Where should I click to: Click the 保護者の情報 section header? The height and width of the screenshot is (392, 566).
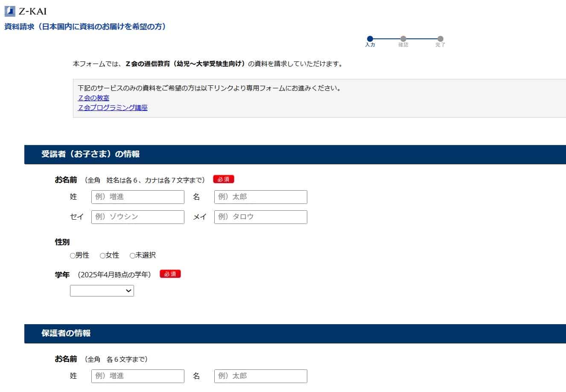coord(66,334)
